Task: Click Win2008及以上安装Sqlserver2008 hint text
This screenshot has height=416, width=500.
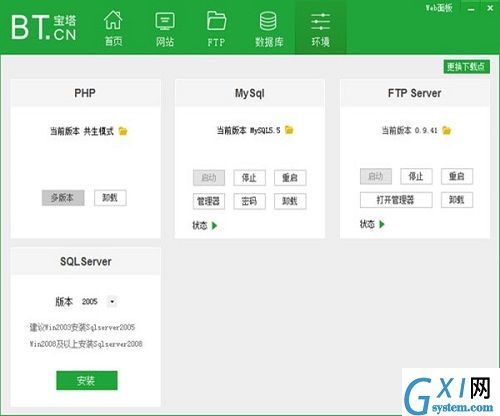Action: (x=86, y=344)
